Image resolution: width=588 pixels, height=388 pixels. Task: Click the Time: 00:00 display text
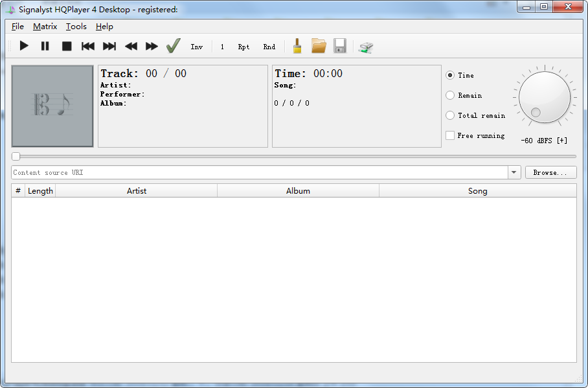coord(308,74)
